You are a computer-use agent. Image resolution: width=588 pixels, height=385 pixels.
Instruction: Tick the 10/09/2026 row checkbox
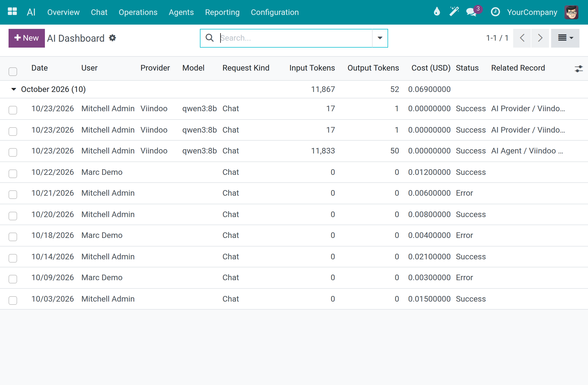click(13, 279)
